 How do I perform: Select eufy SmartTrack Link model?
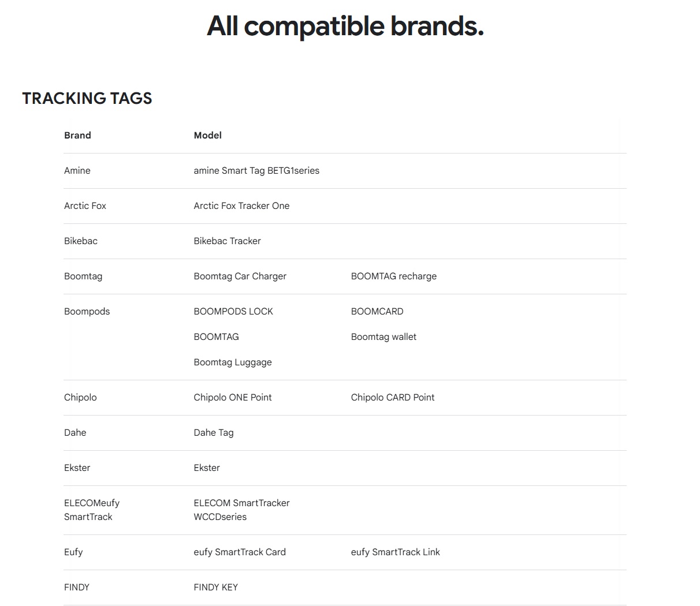[x=396, y=552]
